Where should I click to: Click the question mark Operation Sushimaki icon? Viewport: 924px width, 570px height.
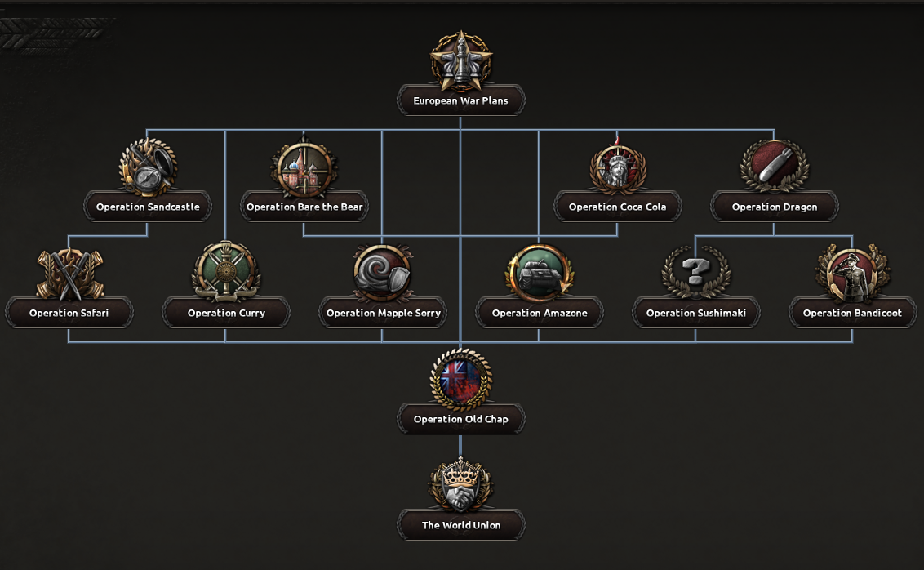pyautogui.click(x=696, y=273)
